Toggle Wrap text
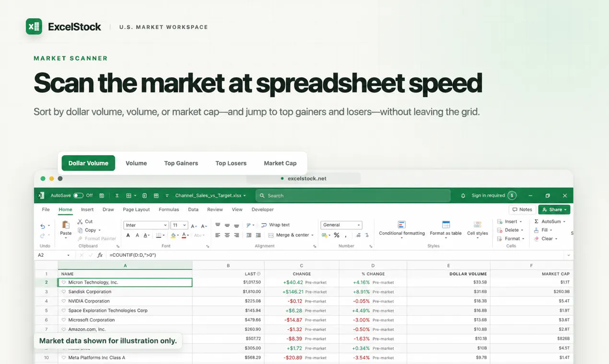 (x=275, y=225)
